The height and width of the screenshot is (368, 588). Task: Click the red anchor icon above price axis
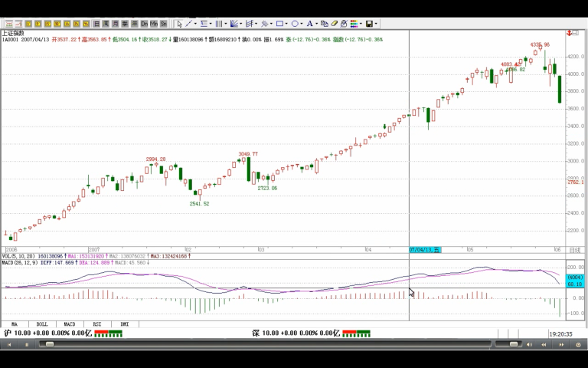pos(570,33)
